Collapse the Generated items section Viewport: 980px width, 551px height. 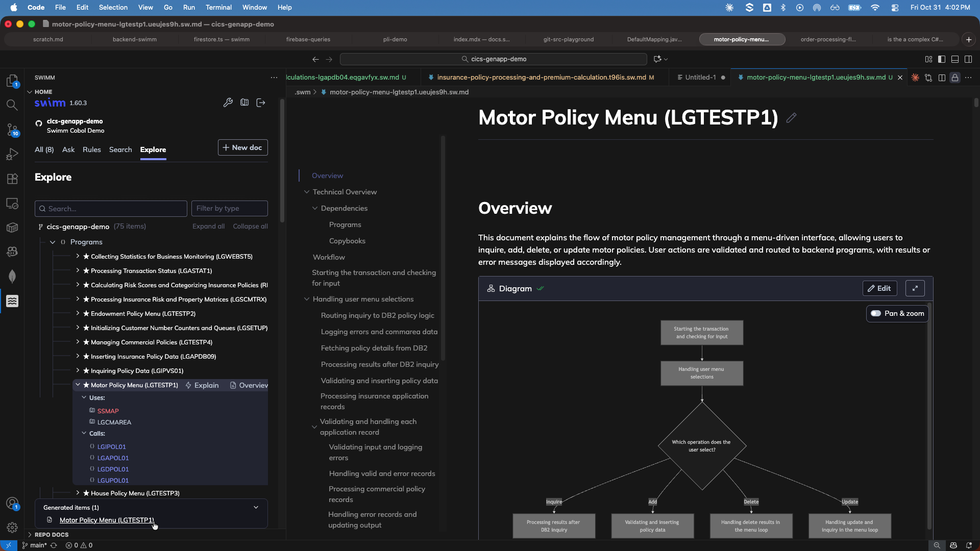pyautogui.click(x=256, y=507)
